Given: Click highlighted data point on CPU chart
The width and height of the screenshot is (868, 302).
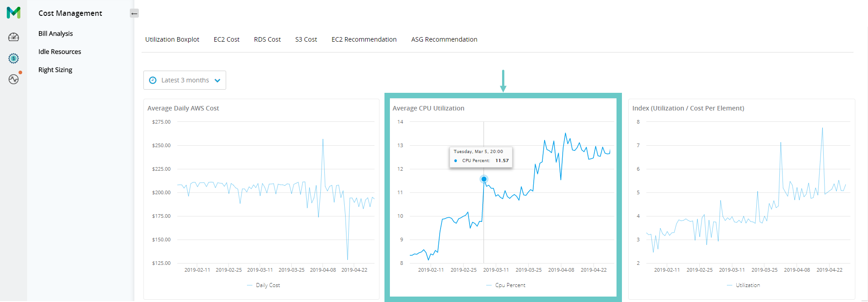Looking at the screenshot, I should click(484, 179).
